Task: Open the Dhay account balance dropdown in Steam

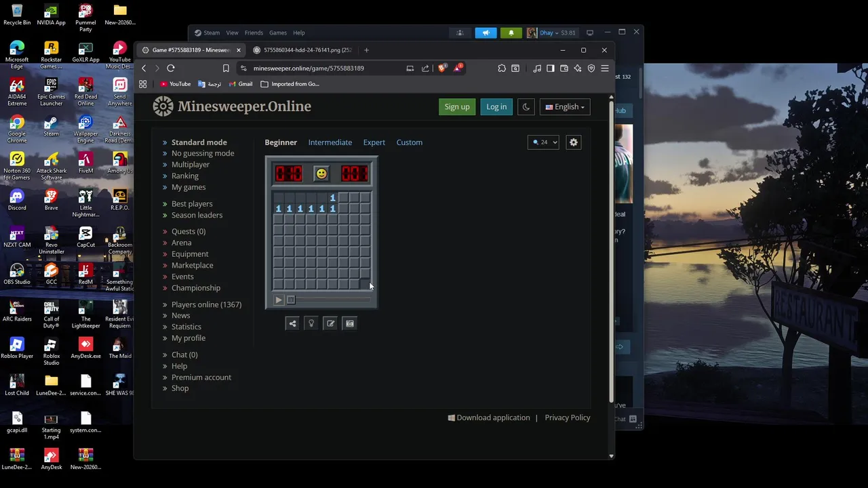Action: pyautogui.click(x=558, y=33)
